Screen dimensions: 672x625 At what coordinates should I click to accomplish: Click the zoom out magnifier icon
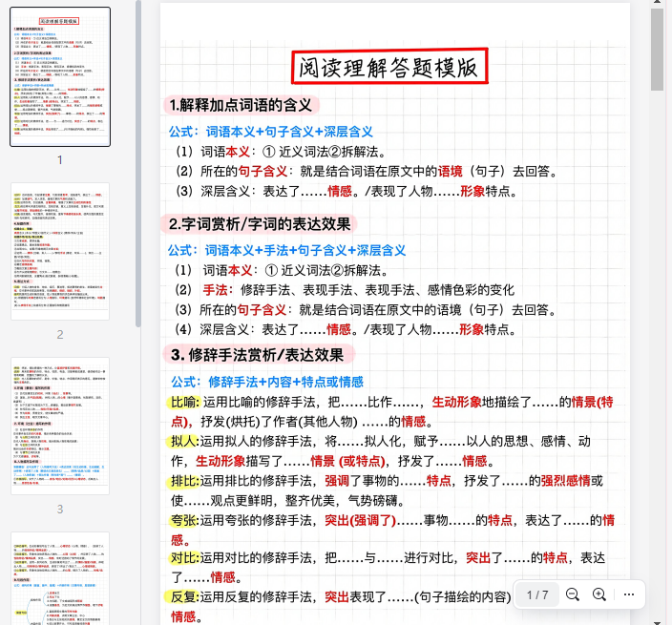pyautogui.click(x=572, y=594)
